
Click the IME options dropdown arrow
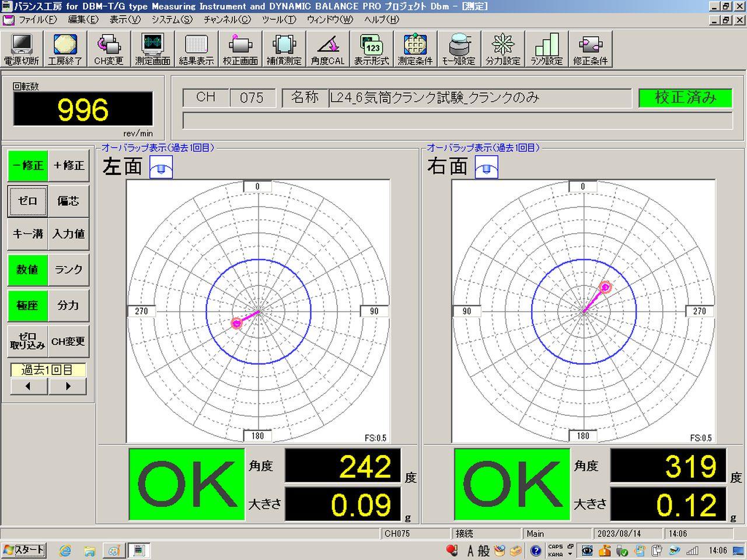(x=570, y=554)
